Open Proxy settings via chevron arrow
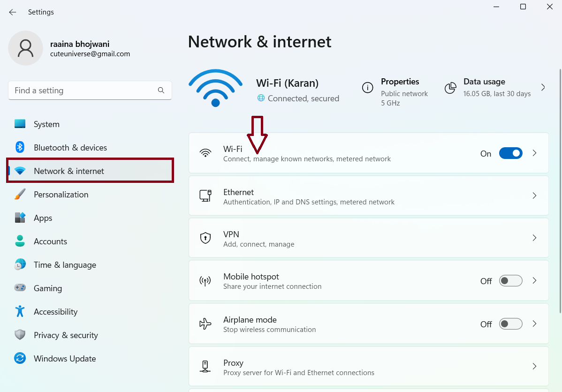This screenshot has height=392, width=562. click(534, 366)
